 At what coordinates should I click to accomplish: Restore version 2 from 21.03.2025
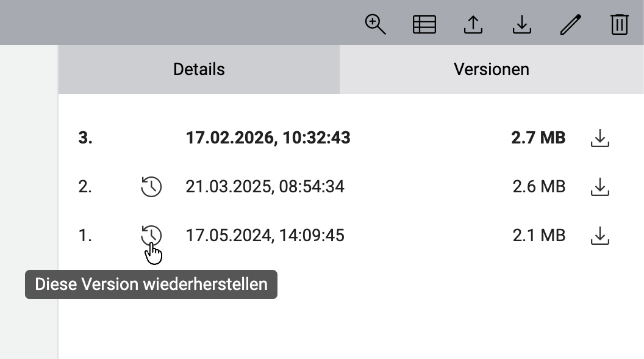click(152, 187)
